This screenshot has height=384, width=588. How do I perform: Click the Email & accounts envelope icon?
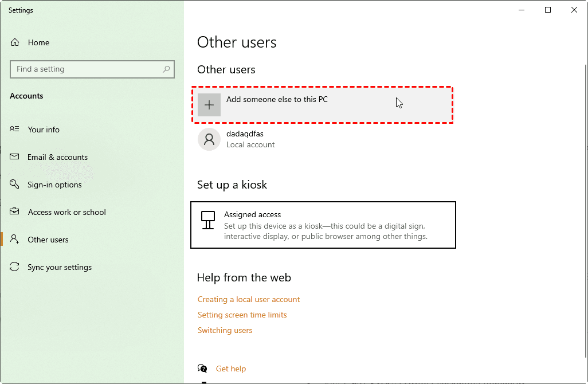coord(15,157)
